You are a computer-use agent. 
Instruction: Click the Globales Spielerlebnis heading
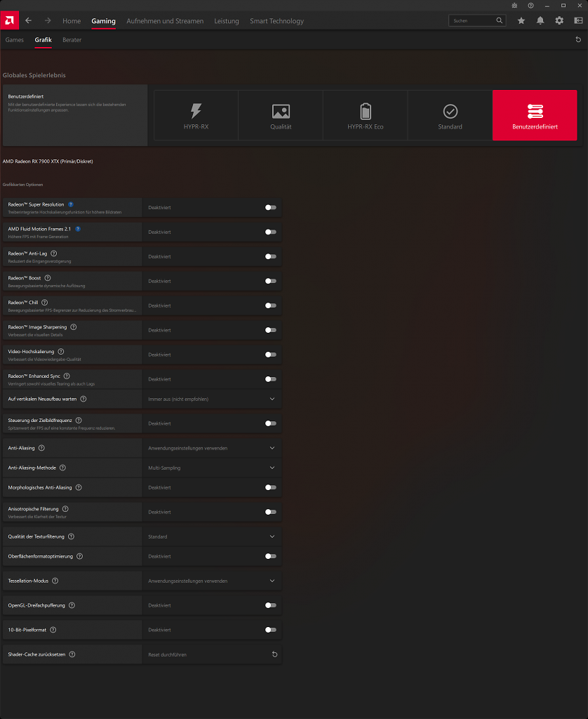pos(34,75)
